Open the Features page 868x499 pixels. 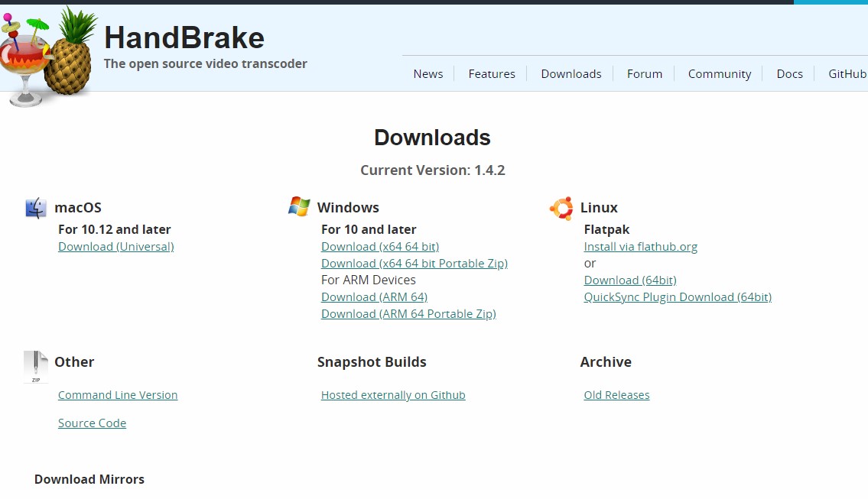point(492,73)
